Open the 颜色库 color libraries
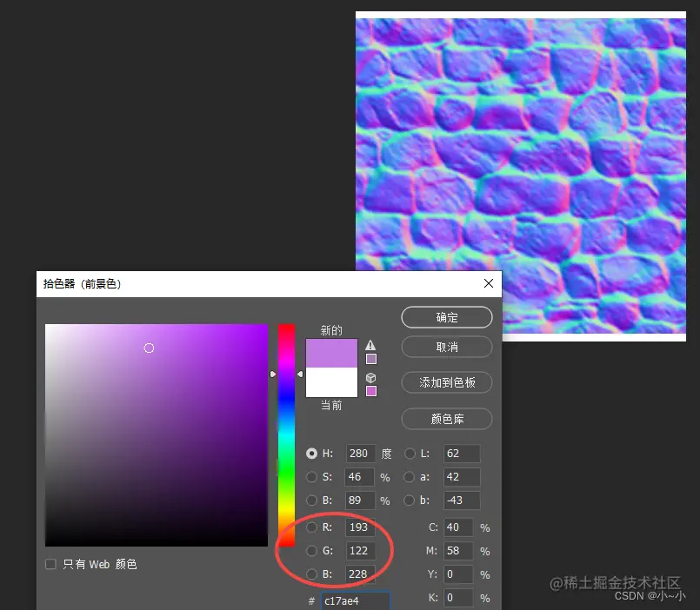The height and width of the screenshot is (610, 700). click(x=446, y=419)
